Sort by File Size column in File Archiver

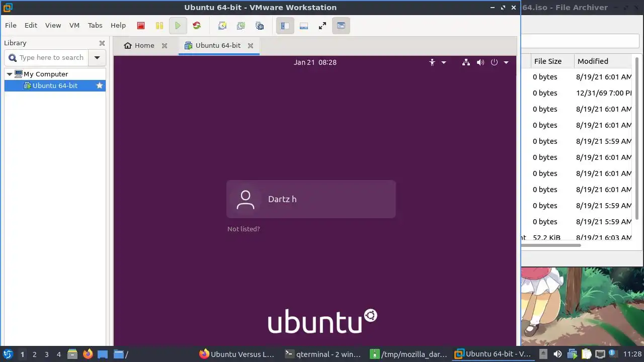(552, 61)
